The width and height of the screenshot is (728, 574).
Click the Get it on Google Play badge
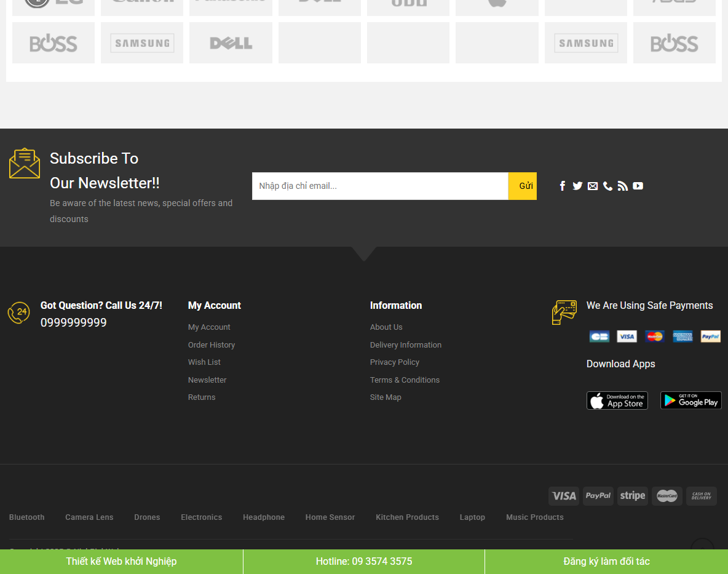[690, 400]
